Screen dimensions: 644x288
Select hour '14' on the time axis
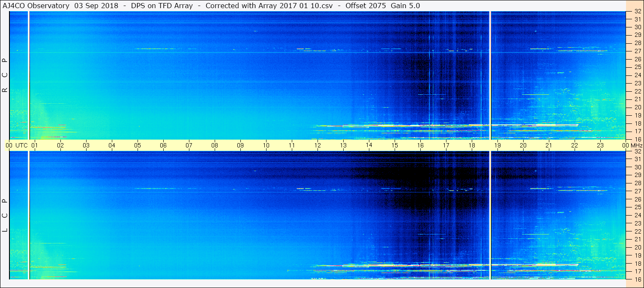369,145
